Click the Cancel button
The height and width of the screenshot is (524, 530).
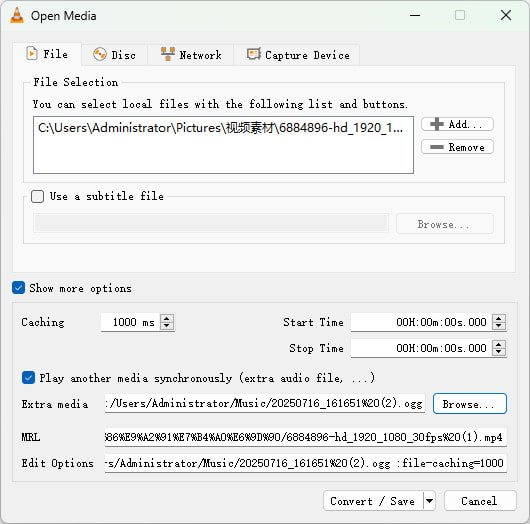pos(480,501)
